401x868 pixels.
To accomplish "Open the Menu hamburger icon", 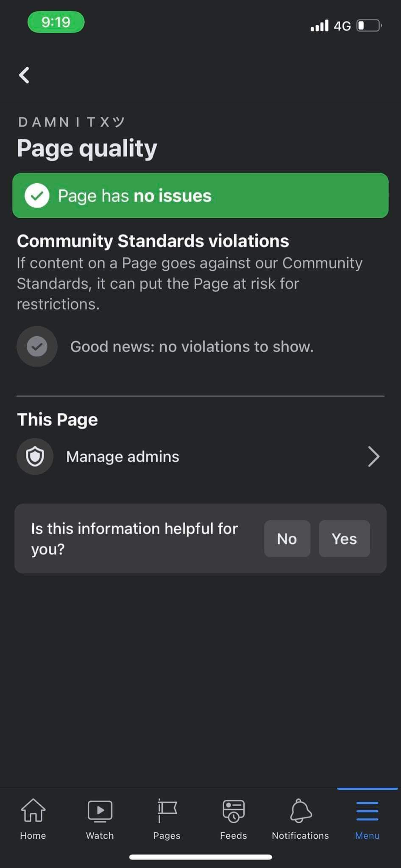I will click(367, 811).
